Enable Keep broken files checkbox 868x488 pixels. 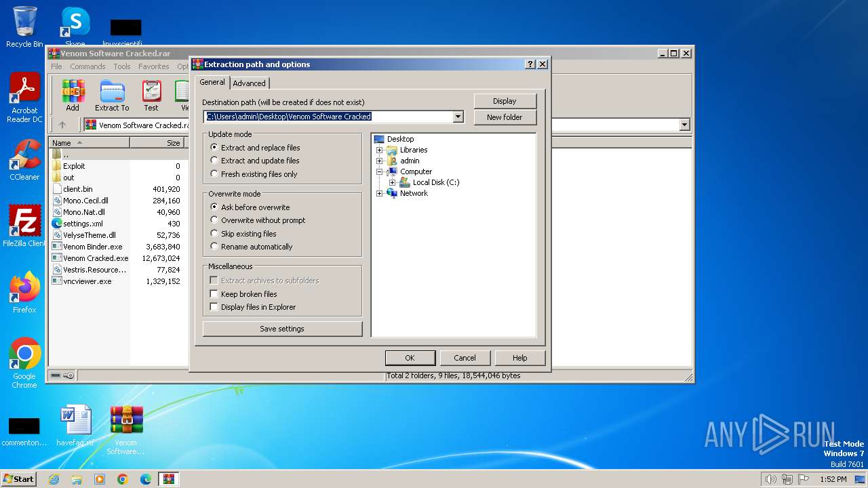[x=214, y=294]
